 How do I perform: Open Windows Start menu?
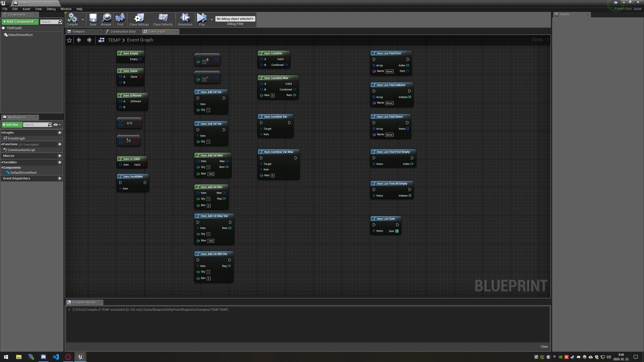(6, 357)
